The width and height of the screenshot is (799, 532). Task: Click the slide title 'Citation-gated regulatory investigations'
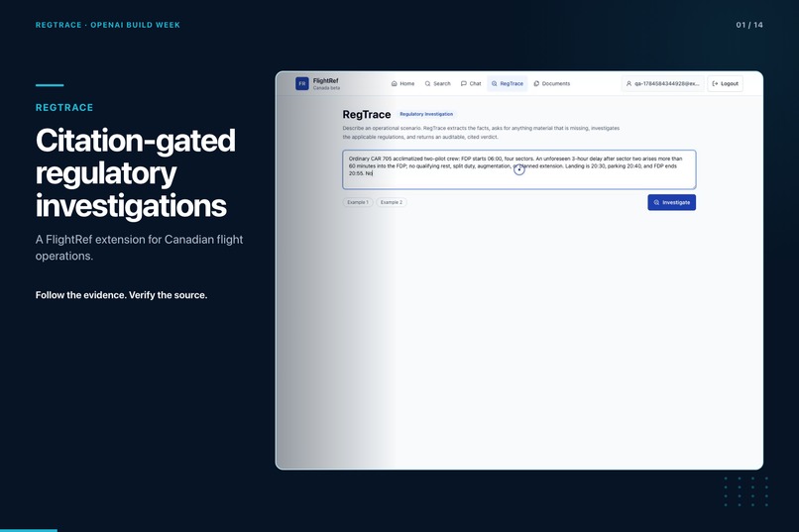(136, 173)
